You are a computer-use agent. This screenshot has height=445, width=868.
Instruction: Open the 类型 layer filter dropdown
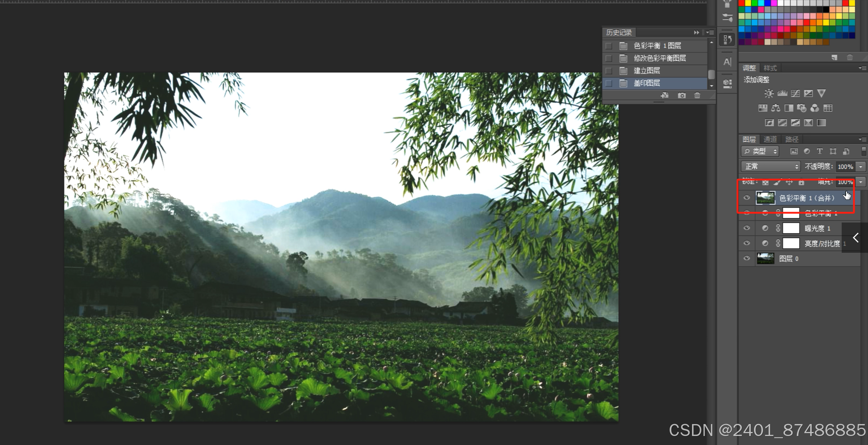[x=760, y=151]
